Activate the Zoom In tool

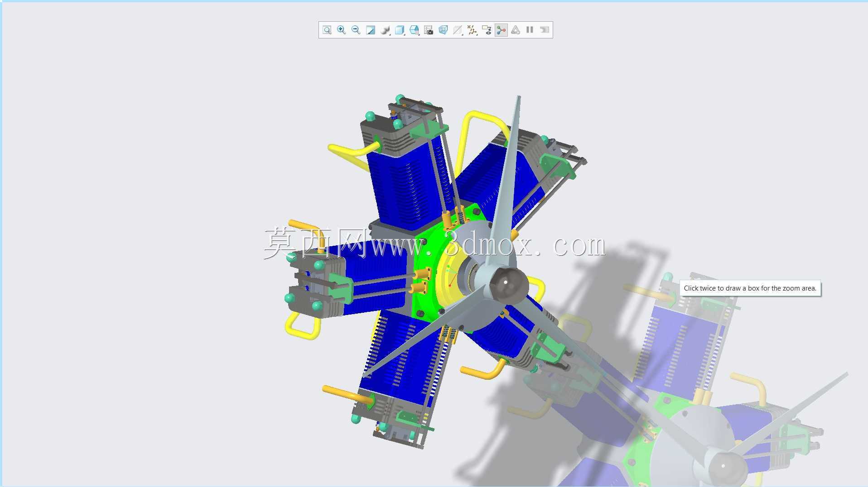point(341,30)
